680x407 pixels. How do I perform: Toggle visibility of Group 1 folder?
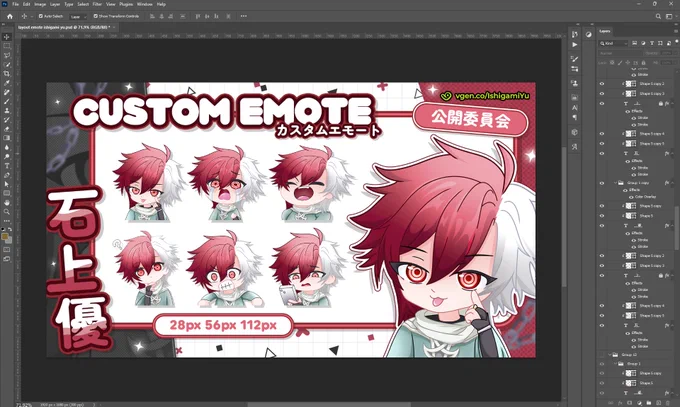[x=602, y=364]
